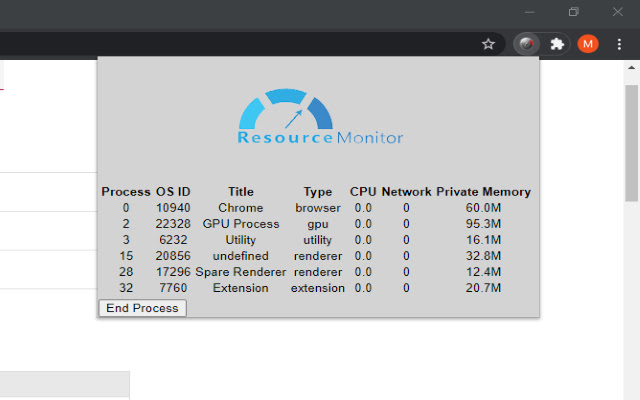The image size is (640, 400).
Task: Select the Utility process title cell
Action: coord(240,240)
